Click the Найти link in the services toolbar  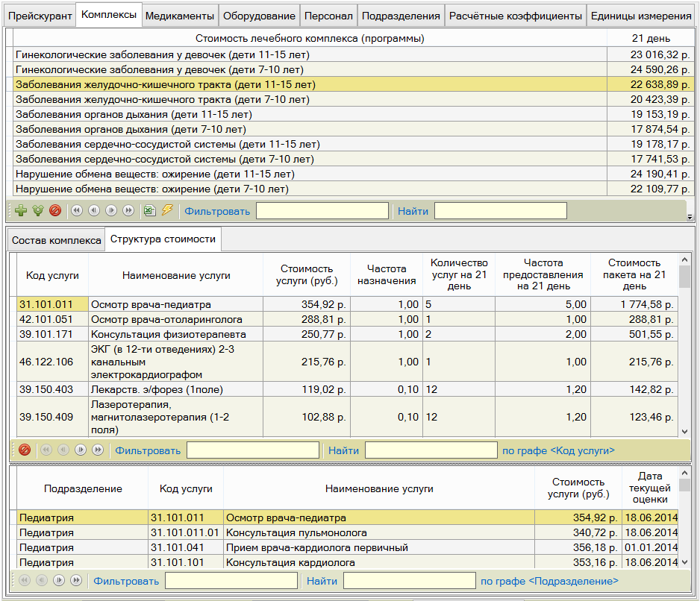coord(343,450)
